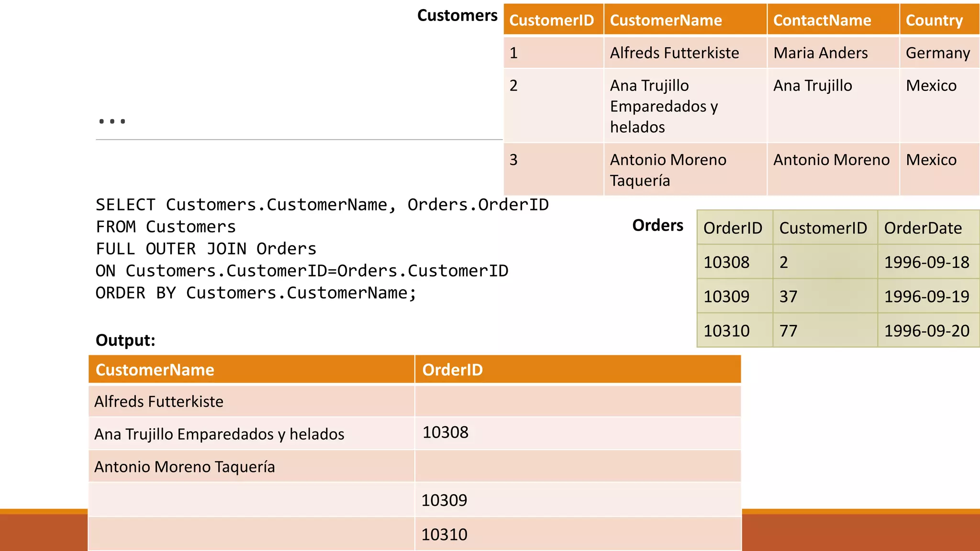Viewport: 980px width, 551px height.
Task: Click the CustomerName header in Customers table
Action: click(666, 20)
